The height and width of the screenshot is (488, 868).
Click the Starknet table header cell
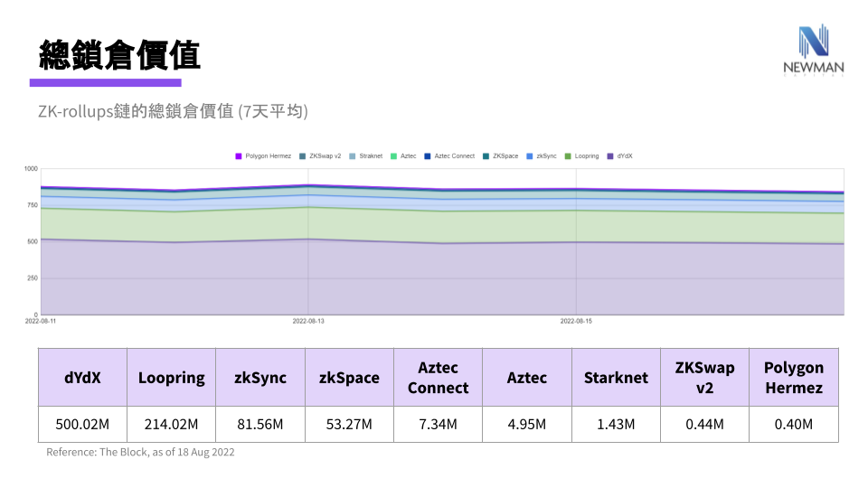pyautogui.click(x=616, y=378)
